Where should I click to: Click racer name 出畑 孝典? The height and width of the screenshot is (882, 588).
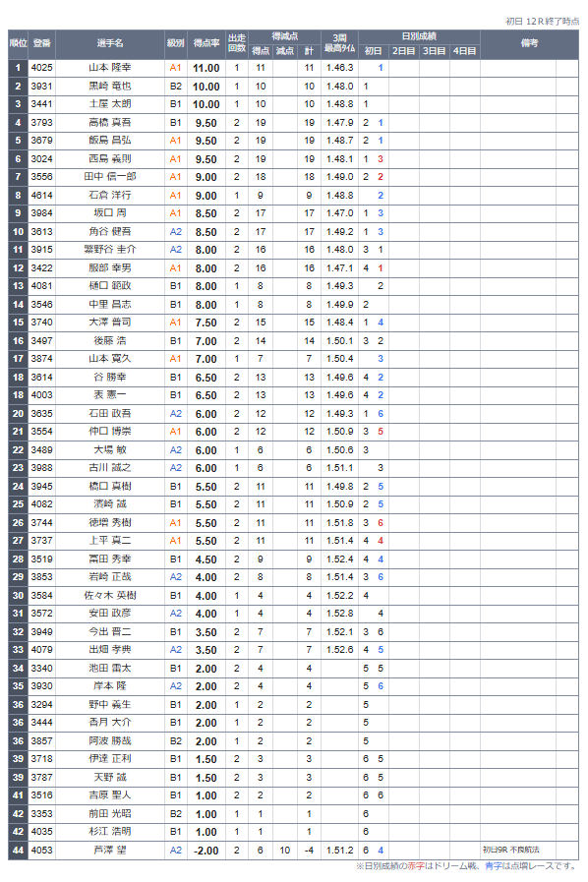(x=110, y=650)
